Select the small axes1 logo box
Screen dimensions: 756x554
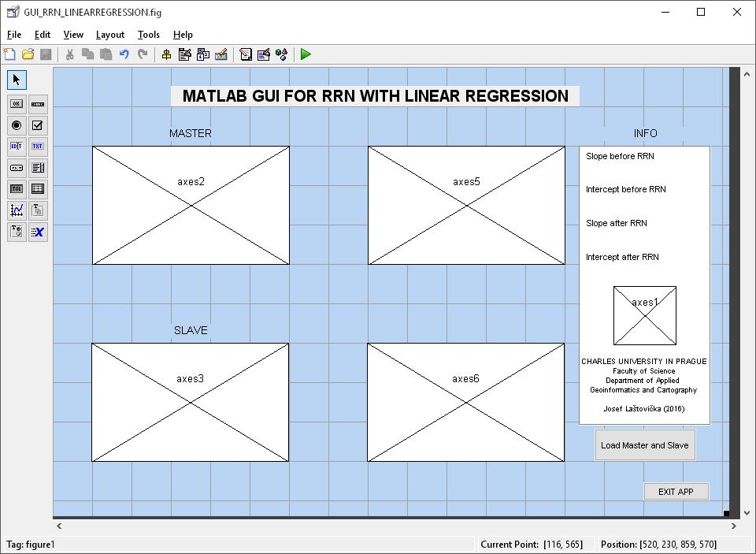(645, 315)
